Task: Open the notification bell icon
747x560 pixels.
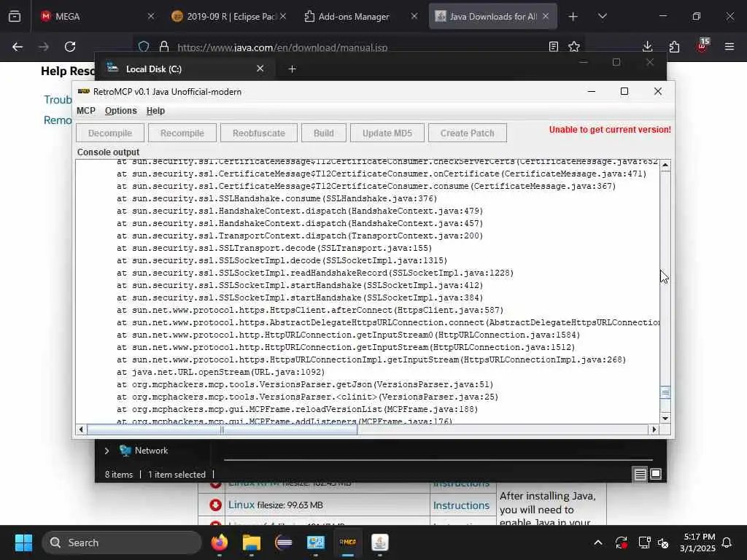Action: click(727, 542)
